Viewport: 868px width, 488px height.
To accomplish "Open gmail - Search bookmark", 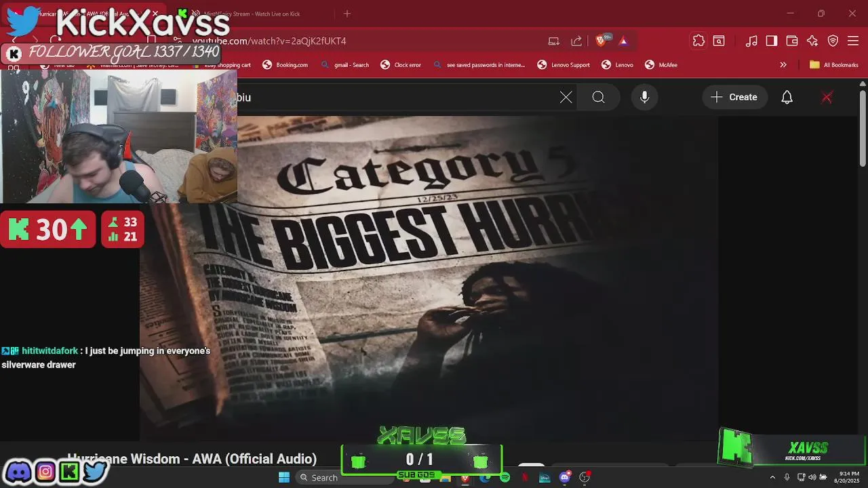I will coord(345,65).
